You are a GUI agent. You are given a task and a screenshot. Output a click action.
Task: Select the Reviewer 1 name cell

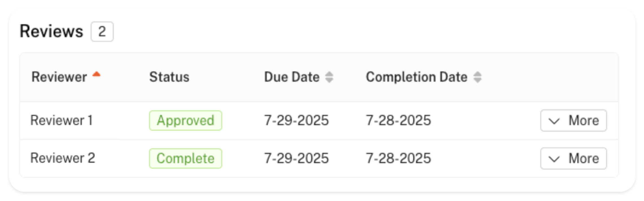pos(61,120)
